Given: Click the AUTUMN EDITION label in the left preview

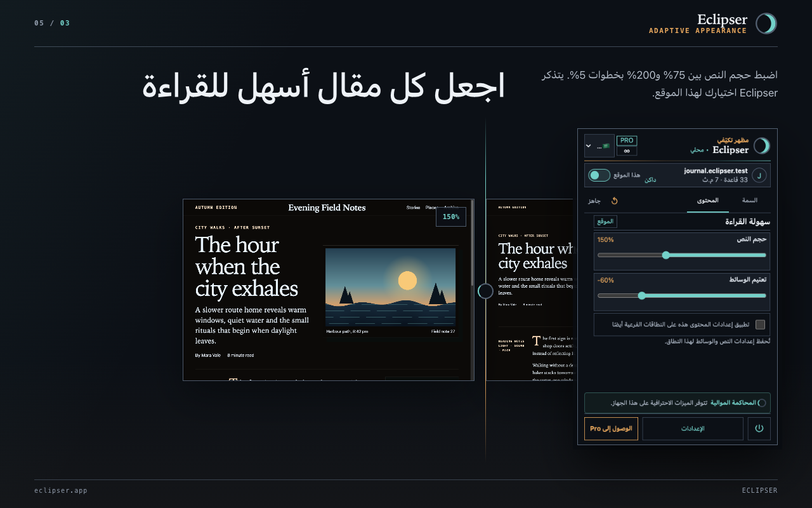Looking at the screenshot, I should (x=216, y=208).
